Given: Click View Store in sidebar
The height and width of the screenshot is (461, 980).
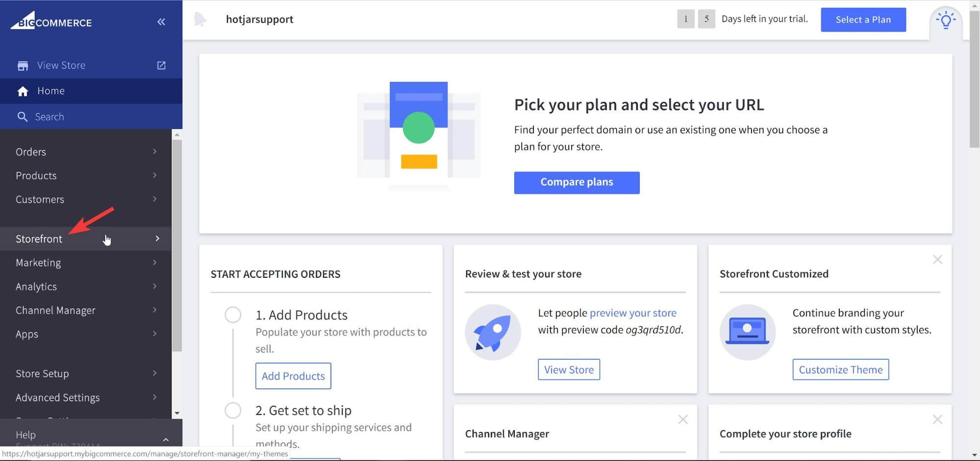Looking at the screenshot, I should coord(91,65).
